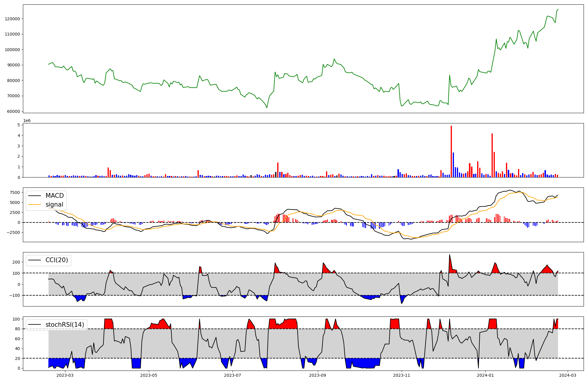Screen dimensions: 588x382
Task: Click the 120000 price axis label
Action: coord(12,19)
